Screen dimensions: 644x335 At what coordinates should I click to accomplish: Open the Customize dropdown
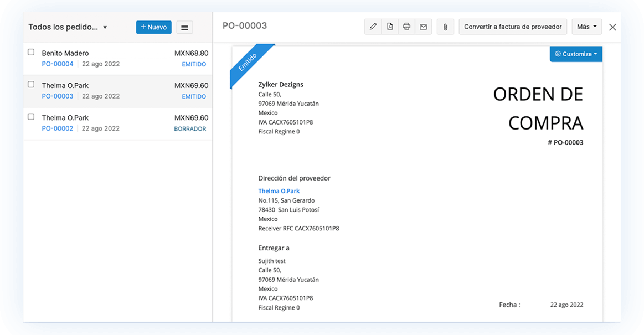click(576, 54)
